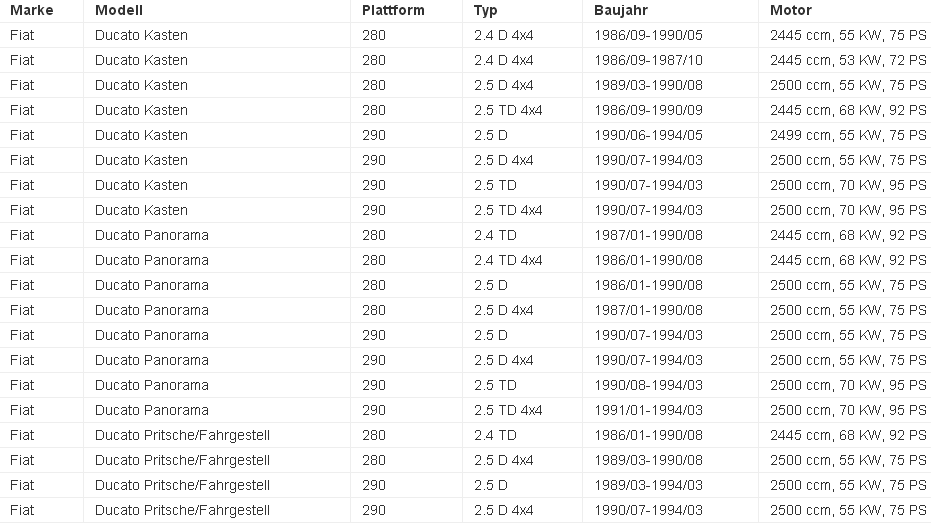The width and height of the screenshot is (931, 523).
Task: Click Ducato Panorama in the 1991/01-1994/03 row
Action: pyautogui.click(x=152, y=410)
